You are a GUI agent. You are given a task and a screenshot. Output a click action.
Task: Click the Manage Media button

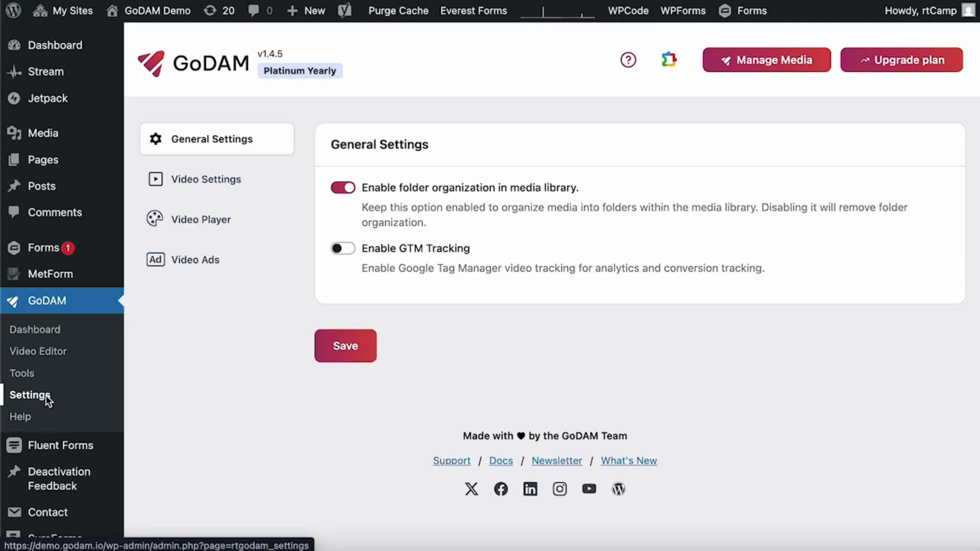pos(766,60)
